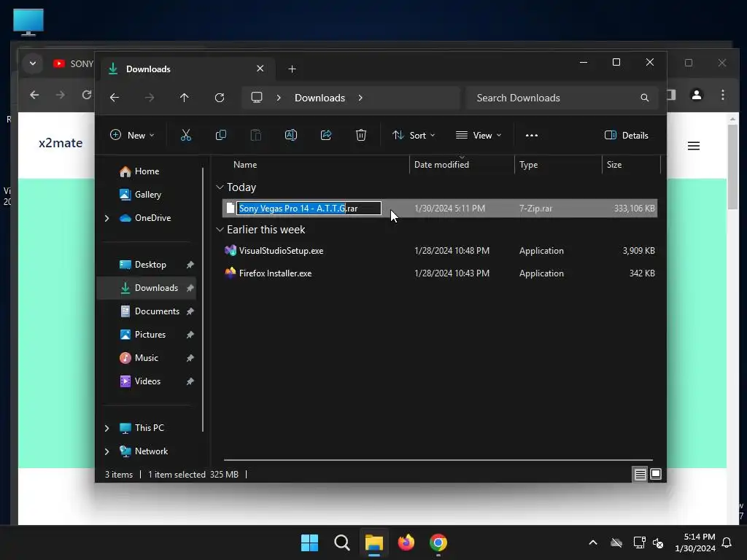Screen dimensions: 747x560
Task: Click Downloads in the address breadcrumb
Action: [x=320, y=98]
